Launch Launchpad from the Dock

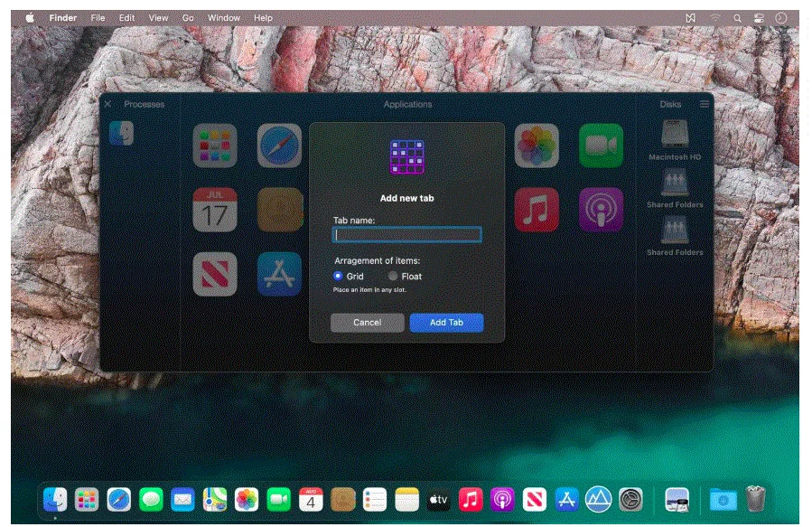pyautogui.click(x=87, y=500)
